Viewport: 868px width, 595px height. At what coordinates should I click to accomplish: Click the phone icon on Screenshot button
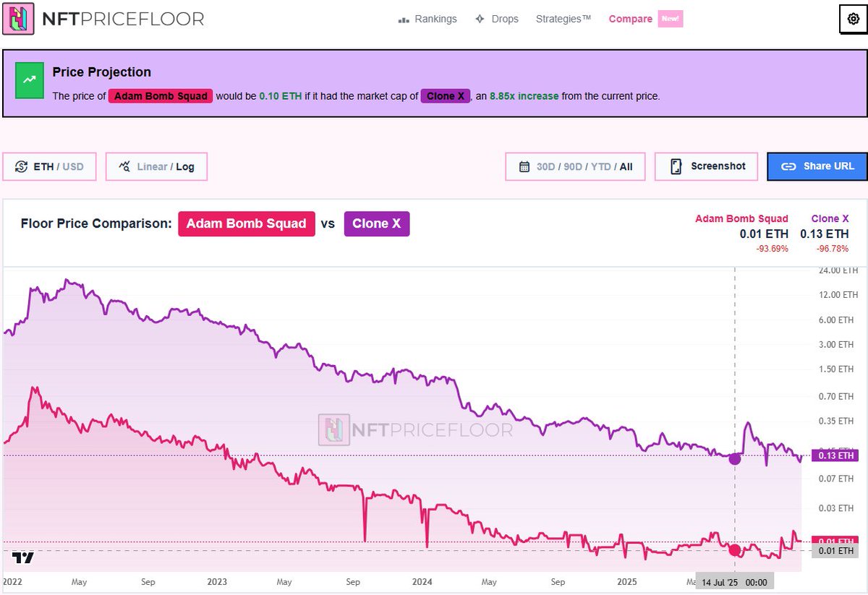pyautogui.click(x=676, y=166)
